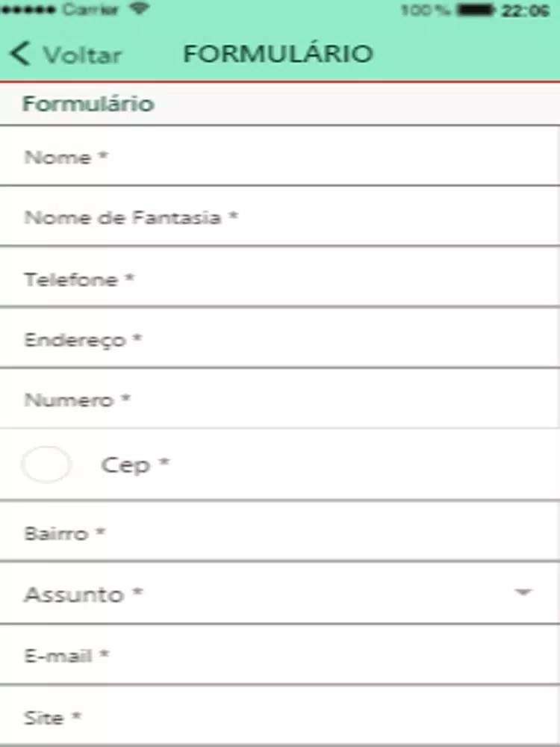Image resolution: width=560 pixels, height=747 pixels.
Task: Select the Bairro text field
Action: click(280, 531)
